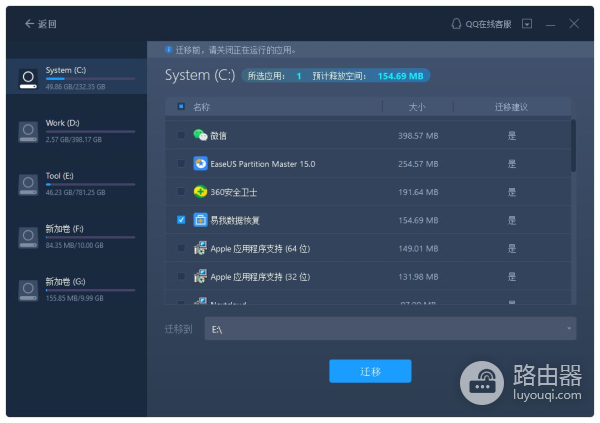
Task: Click the 是 recommendation in the 微信 row
Action: (512, 136)
